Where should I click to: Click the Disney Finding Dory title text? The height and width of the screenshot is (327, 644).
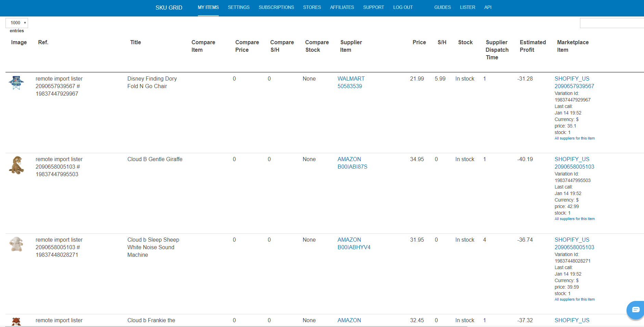click(x=152, y=82)
